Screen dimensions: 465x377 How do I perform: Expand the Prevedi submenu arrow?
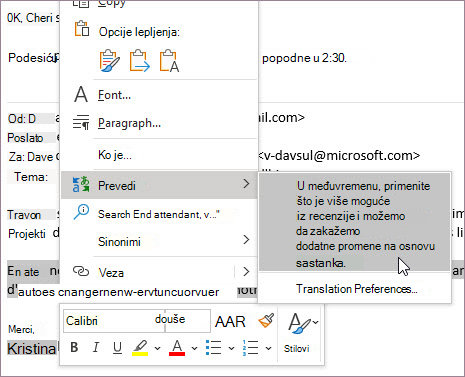click(x=246, y=184)
